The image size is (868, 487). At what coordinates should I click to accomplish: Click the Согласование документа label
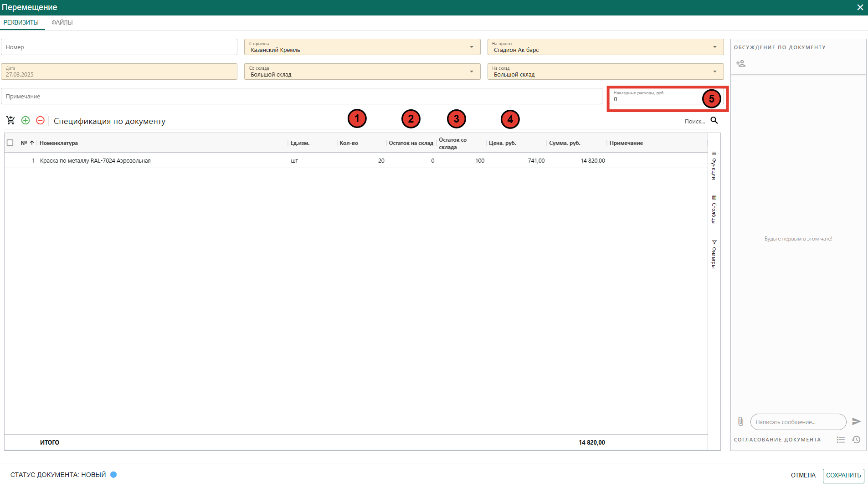coord(777,440)
